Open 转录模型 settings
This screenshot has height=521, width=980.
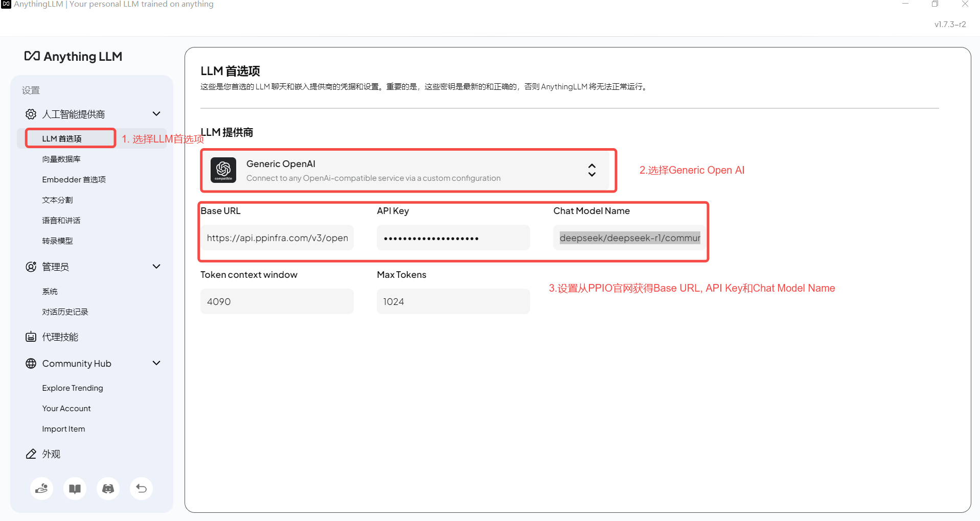click(x=57, y=241)
